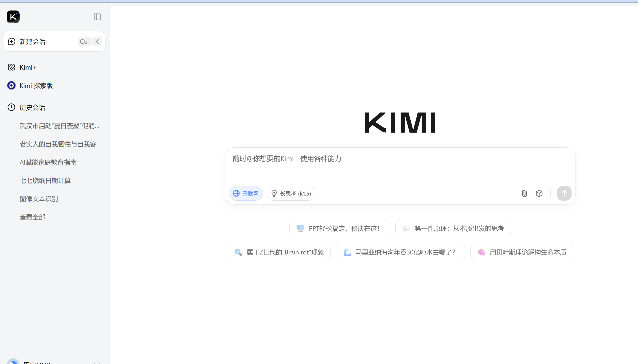
Task: Click the paperclip attachment icon
Action: coord(524,194)
